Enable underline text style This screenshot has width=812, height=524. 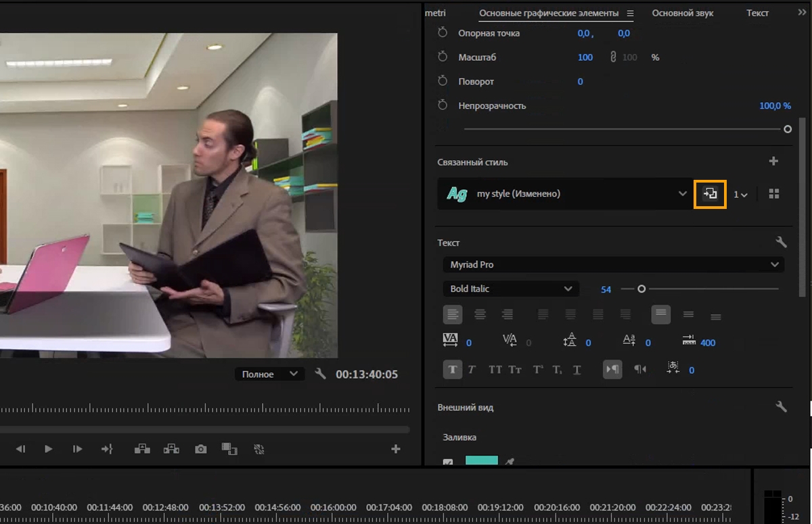pos(577,370)
